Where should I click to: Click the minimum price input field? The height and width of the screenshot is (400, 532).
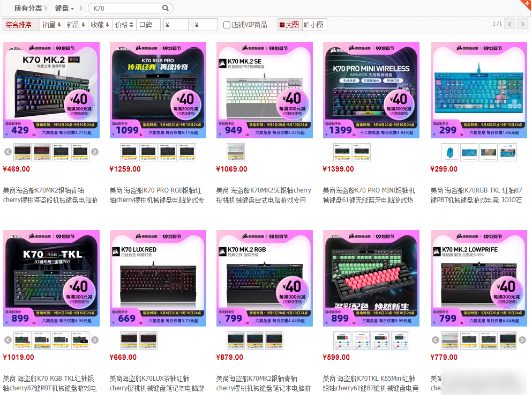pos(178,25)
